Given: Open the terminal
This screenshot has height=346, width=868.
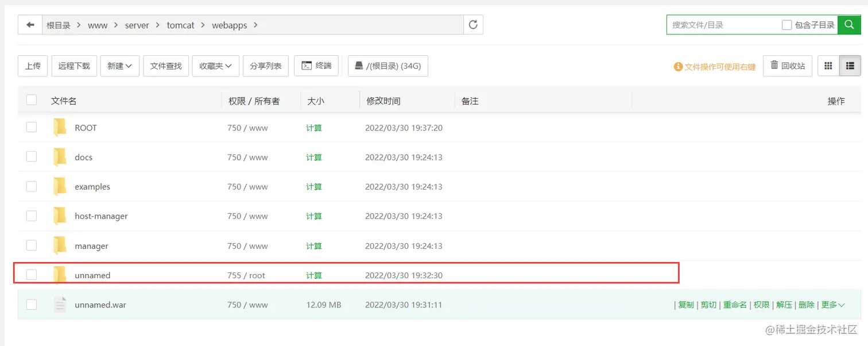Looking at the screenshot, I should [316, 66].
